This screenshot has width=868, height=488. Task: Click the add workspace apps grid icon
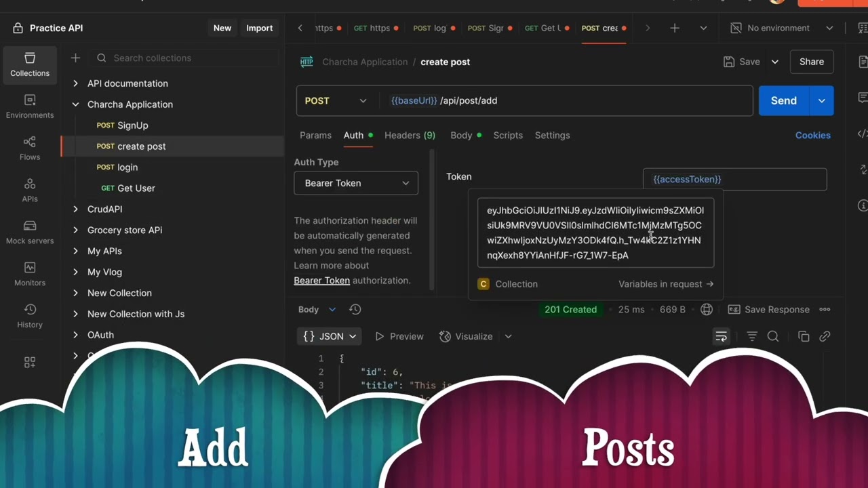(x=30, y=363)
